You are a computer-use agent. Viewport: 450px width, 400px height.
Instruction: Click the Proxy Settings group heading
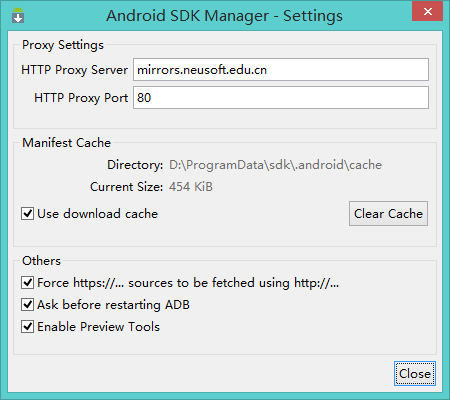(x=63, y=45)
